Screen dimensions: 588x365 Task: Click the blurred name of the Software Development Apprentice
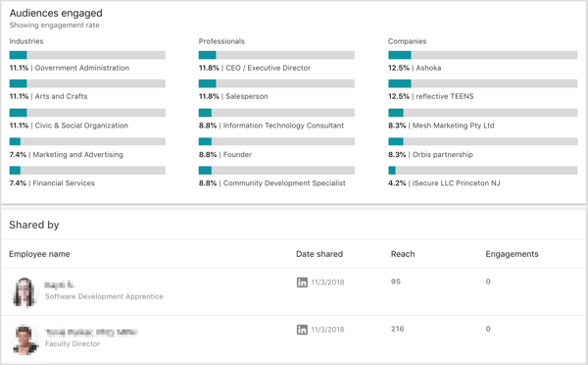(59, 285)
